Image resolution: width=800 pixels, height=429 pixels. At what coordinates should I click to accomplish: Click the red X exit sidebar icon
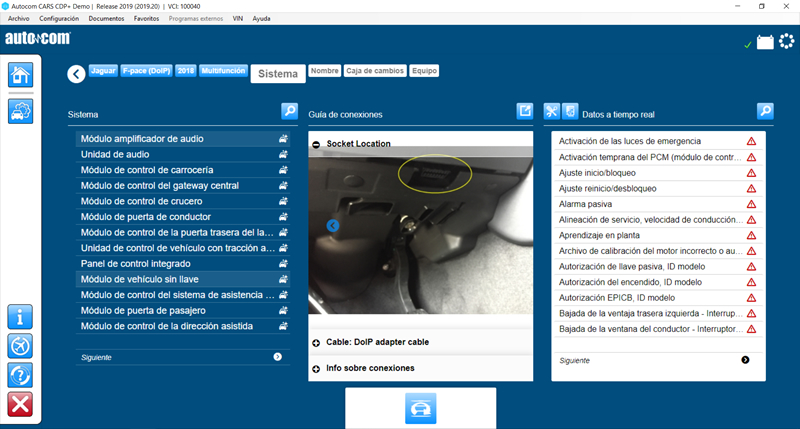20,405
